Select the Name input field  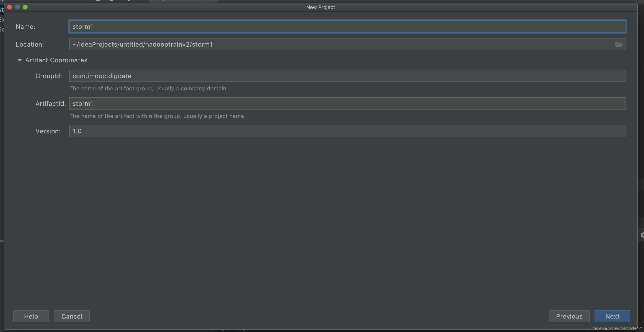pos(347,26)
